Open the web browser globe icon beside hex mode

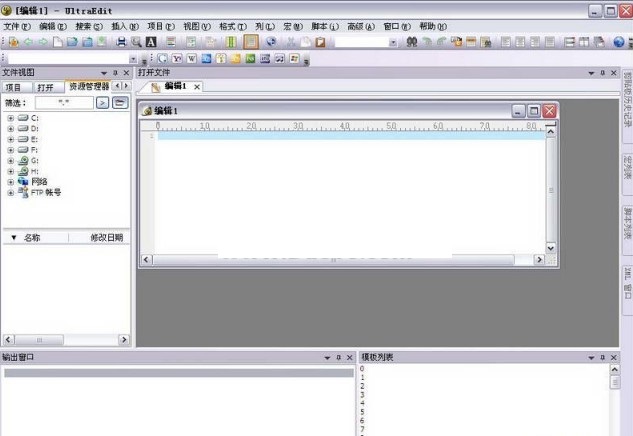pyautogui.click(x=271, y=42)
